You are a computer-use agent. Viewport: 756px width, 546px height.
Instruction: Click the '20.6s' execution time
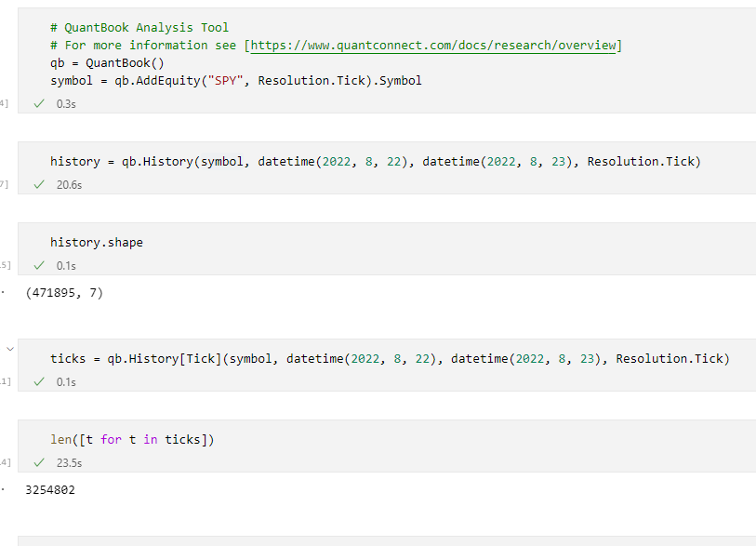(x=69, y=185)
